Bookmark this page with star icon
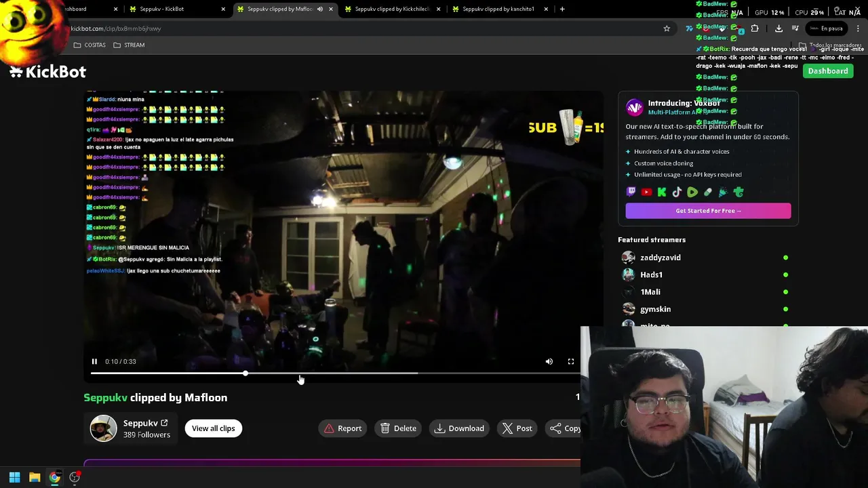Screen dimensions: 868x488 click(667, 28)
